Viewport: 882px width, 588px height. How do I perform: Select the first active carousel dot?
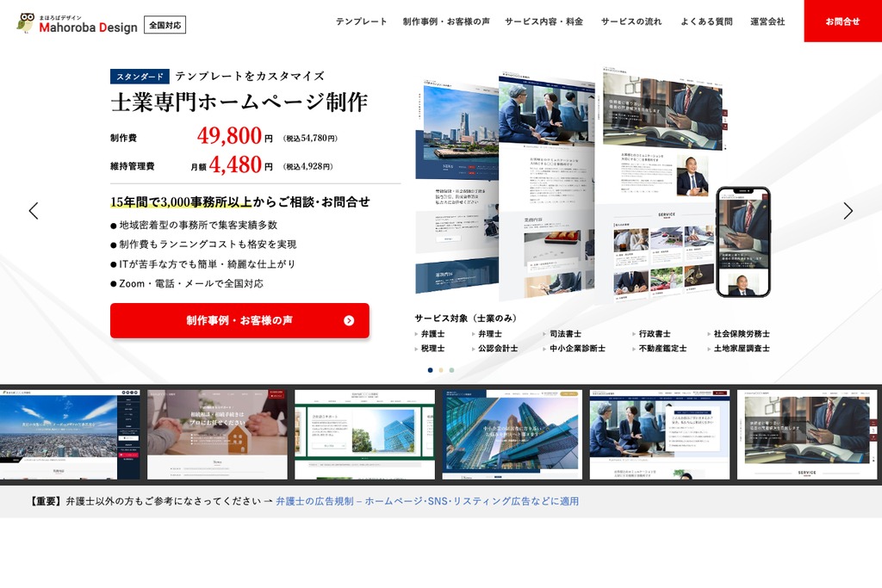431,370
